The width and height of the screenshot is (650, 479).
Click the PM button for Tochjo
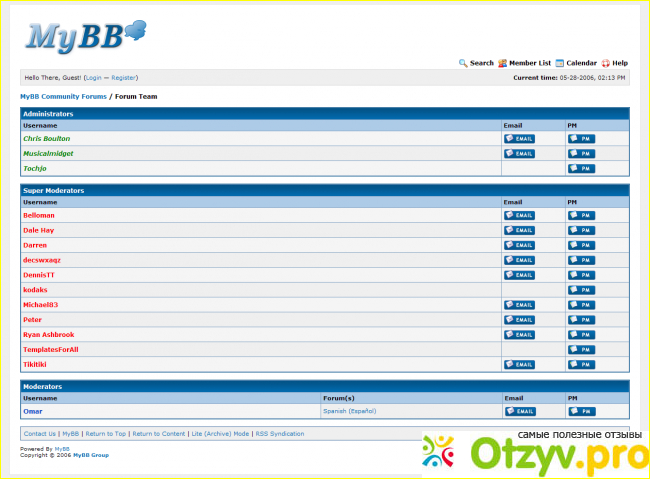pyautogui.click(x=581, y=169)
